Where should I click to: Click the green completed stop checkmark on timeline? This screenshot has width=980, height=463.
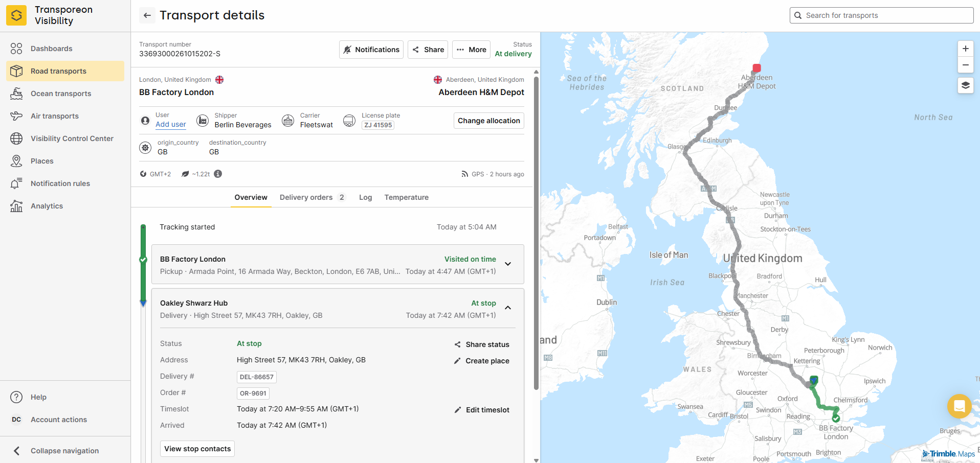coord(143,260)
